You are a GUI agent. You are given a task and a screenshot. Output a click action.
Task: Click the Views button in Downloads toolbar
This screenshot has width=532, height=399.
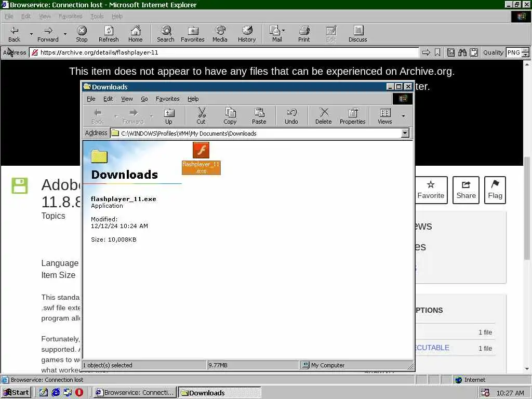pos(385,116)
